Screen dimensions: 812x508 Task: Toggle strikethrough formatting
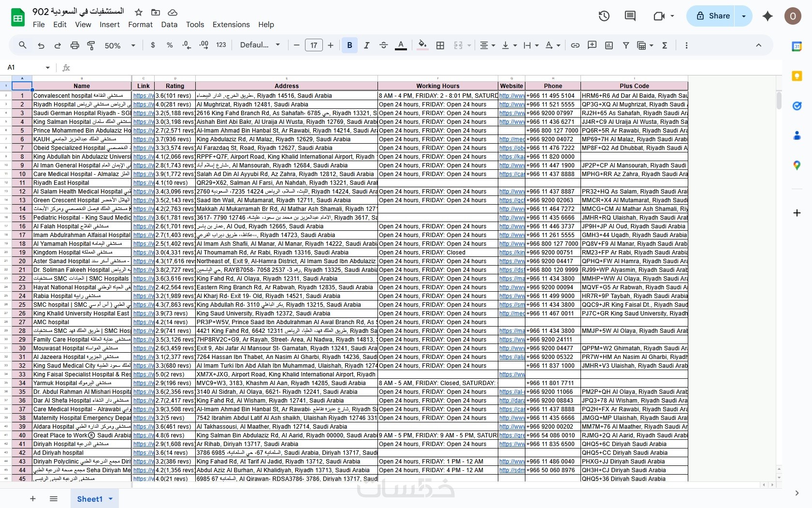(384, 45)
